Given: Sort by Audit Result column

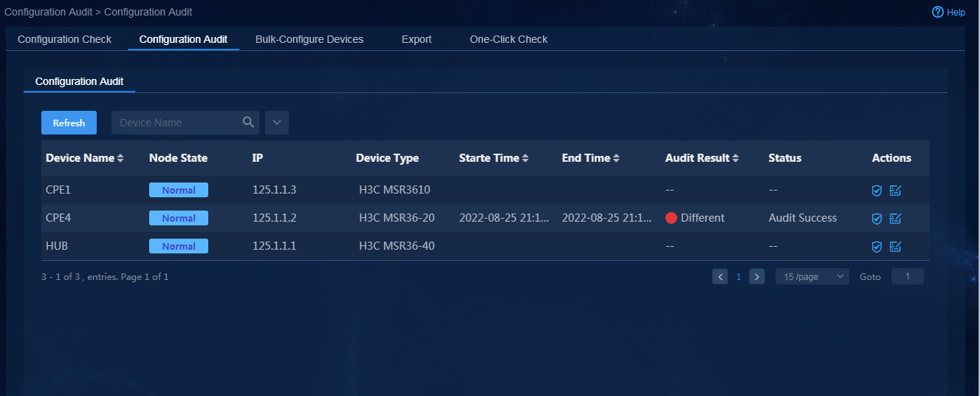Looking at the screenshot, I should (736, 158).
